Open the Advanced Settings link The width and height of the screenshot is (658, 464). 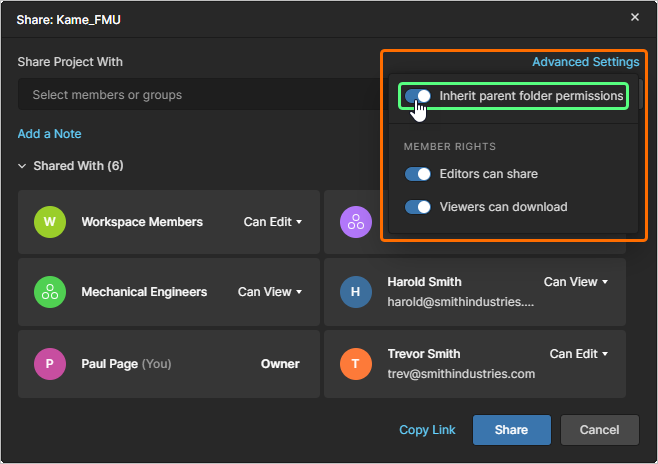coord(585,62)
